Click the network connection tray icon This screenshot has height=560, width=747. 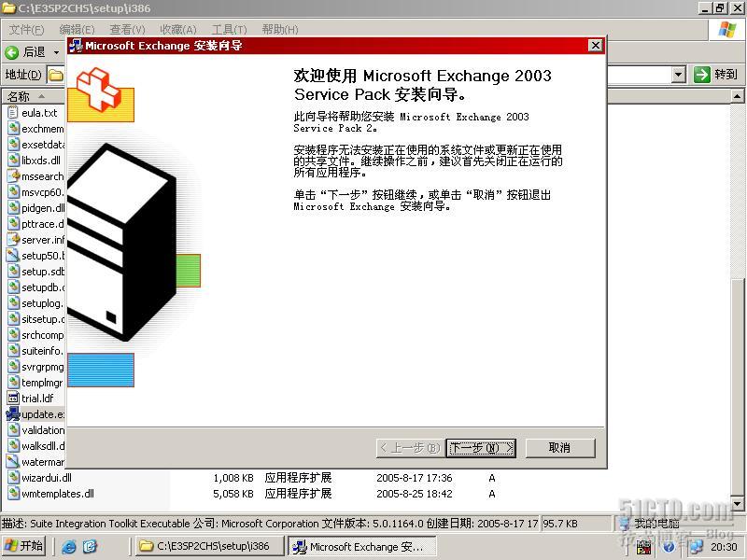696,547
